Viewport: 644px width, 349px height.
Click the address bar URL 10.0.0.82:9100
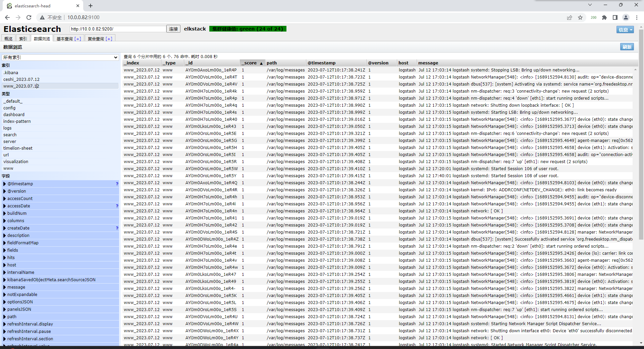[84, 17]
